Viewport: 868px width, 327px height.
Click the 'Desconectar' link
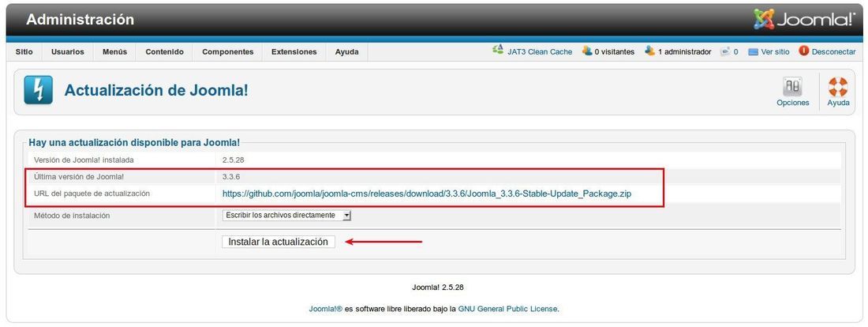pos(834,51)
